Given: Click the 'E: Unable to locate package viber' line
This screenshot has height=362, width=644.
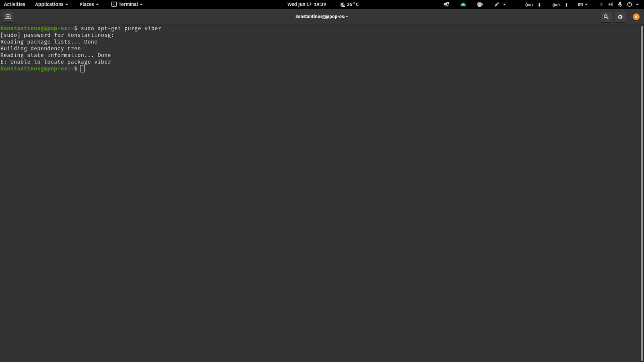Looking at the screenshot, I should 56,62.
